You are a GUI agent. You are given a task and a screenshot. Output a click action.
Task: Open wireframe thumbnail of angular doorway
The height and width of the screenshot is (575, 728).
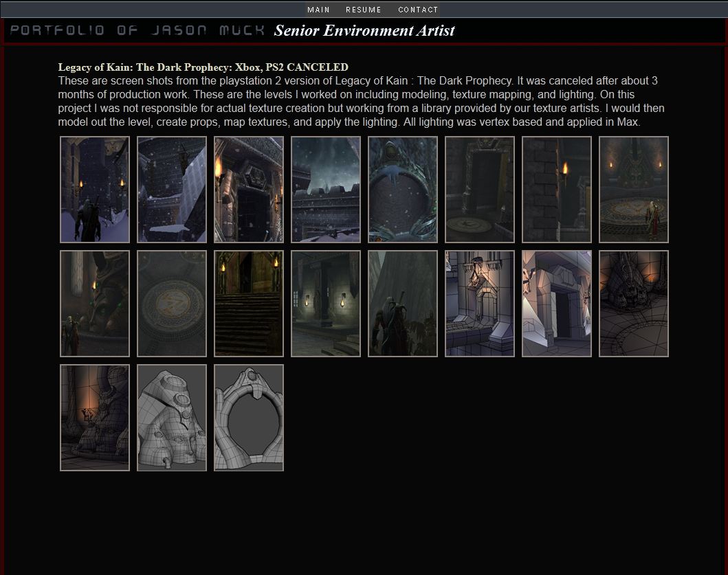(x=557, y=304)
